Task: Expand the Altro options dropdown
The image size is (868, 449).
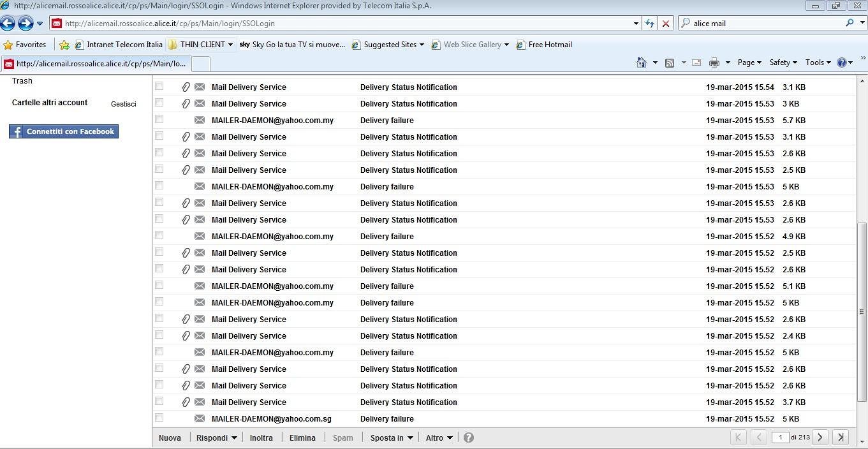Action: [439, 438]
